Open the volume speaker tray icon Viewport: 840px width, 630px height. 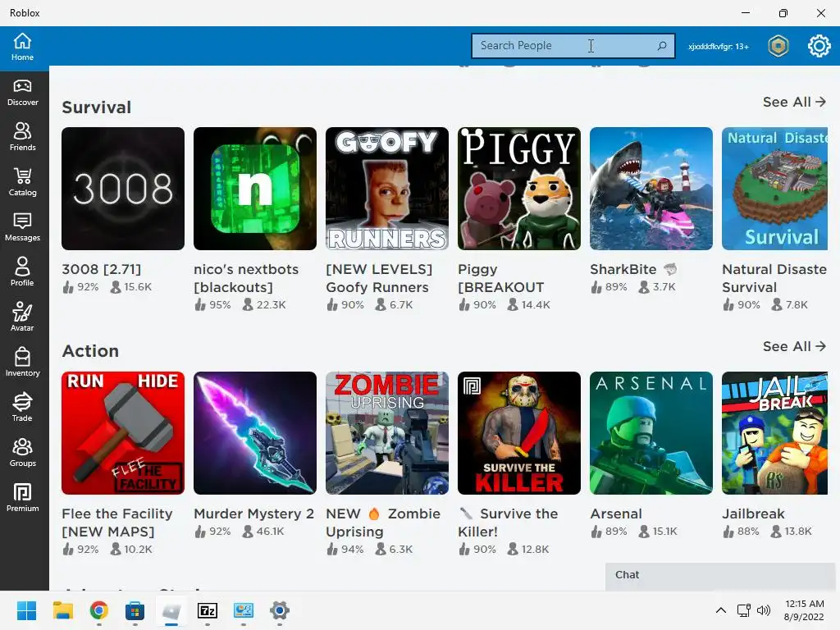click(764, 610)
